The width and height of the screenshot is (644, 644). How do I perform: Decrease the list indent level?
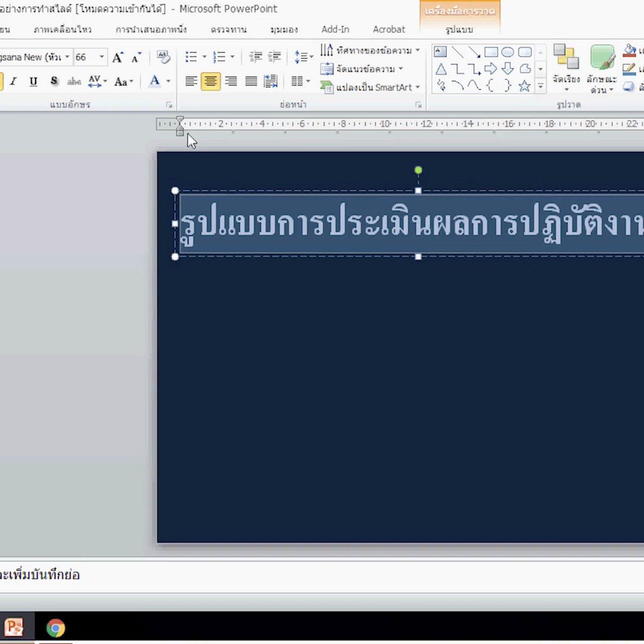pos(256,56)
